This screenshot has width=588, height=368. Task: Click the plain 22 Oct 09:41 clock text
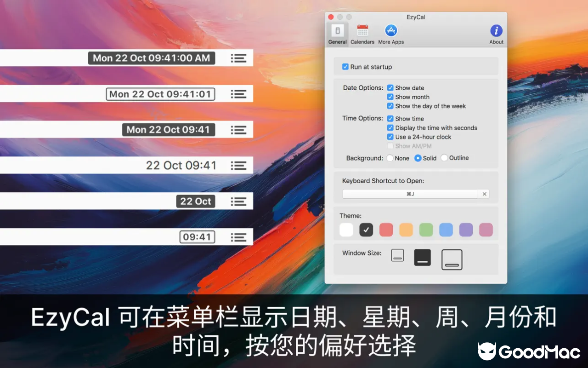(x=181, y=166)
